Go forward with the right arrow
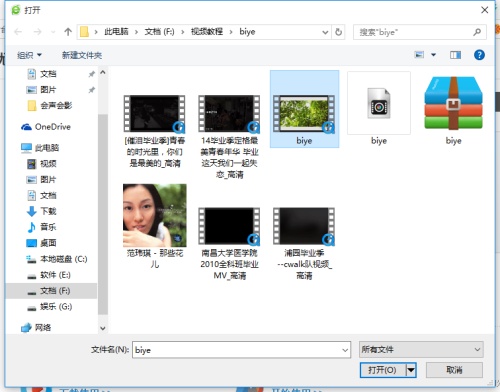500x392 pixels. [37, 32]
